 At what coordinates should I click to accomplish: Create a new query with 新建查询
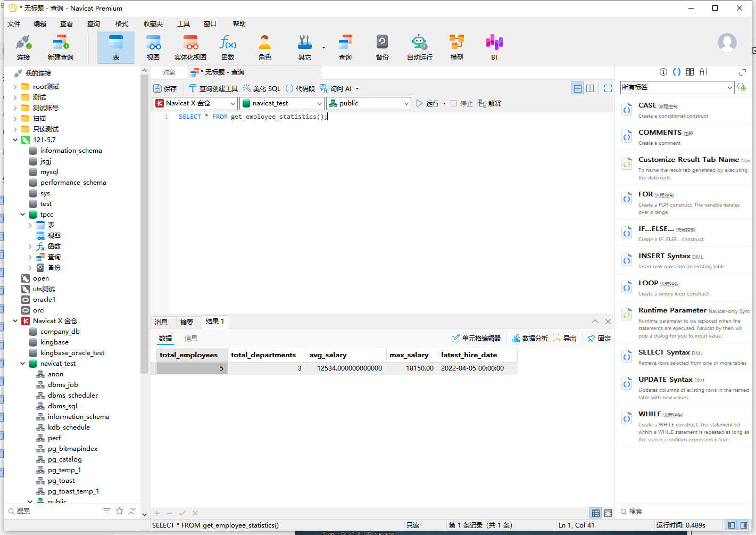[60, 47]
